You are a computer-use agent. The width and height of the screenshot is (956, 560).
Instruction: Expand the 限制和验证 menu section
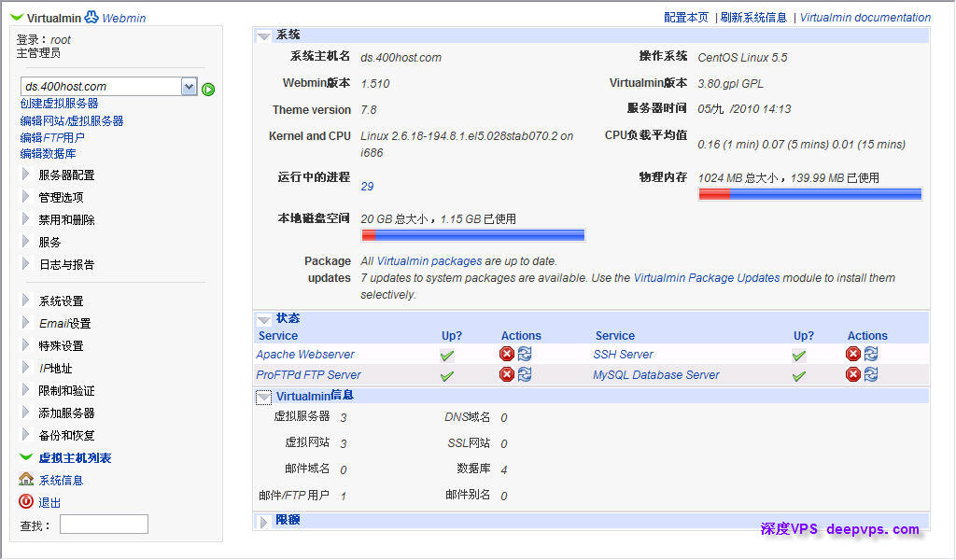point(25,390)
